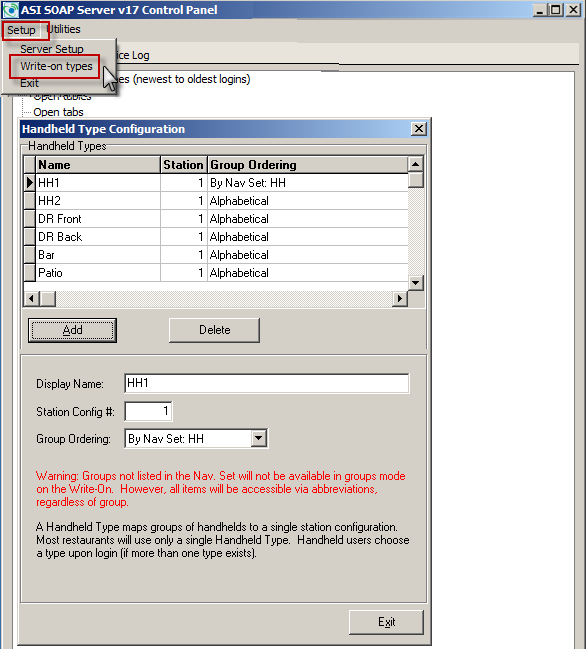This screenshot has height=649, width=586.
Task: Select the Open tabs tree item
Action: click(58, 112)
